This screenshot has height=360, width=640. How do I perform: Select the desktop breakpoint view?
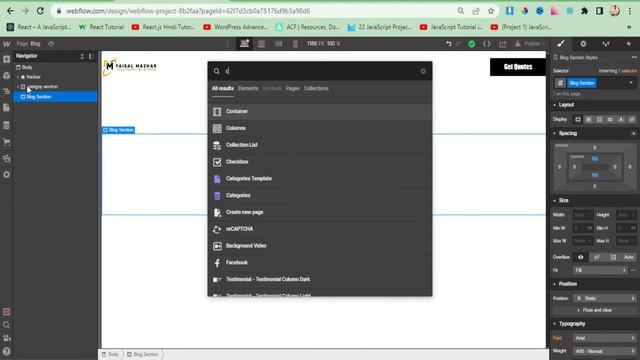coord(244,44)
